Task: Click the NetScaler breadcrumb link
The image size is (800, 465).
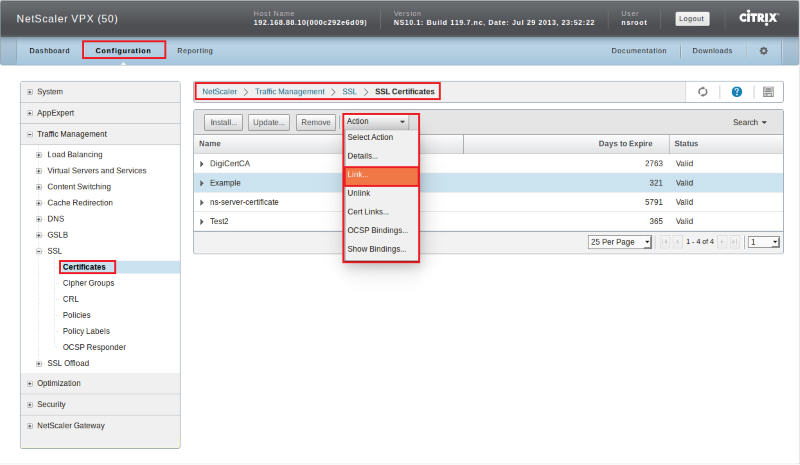Action: (x=219, y=92)
